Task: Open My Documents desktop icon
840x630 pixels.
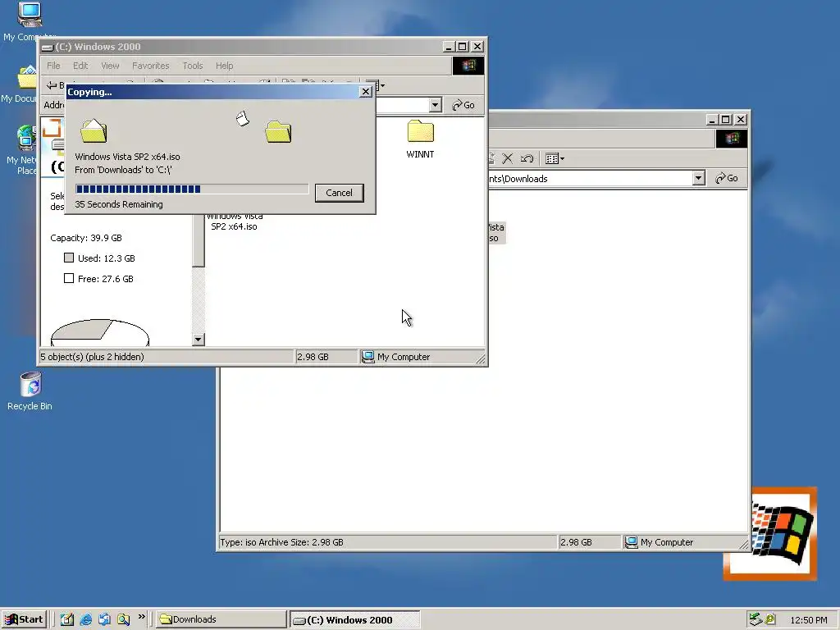Action: click(21, 84)
